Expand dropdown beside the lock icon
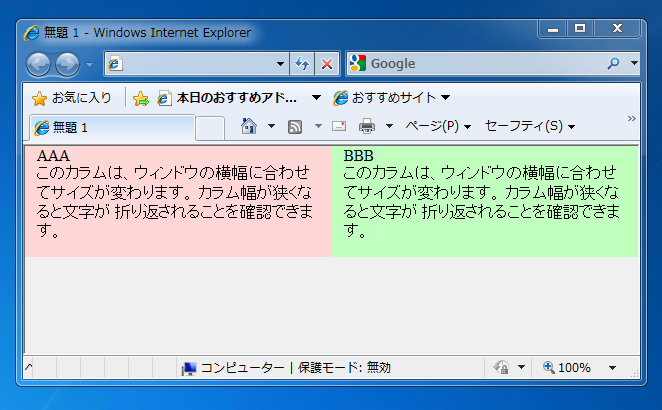Viewport: 662px width, 410px height. click(x=521, y=367)
